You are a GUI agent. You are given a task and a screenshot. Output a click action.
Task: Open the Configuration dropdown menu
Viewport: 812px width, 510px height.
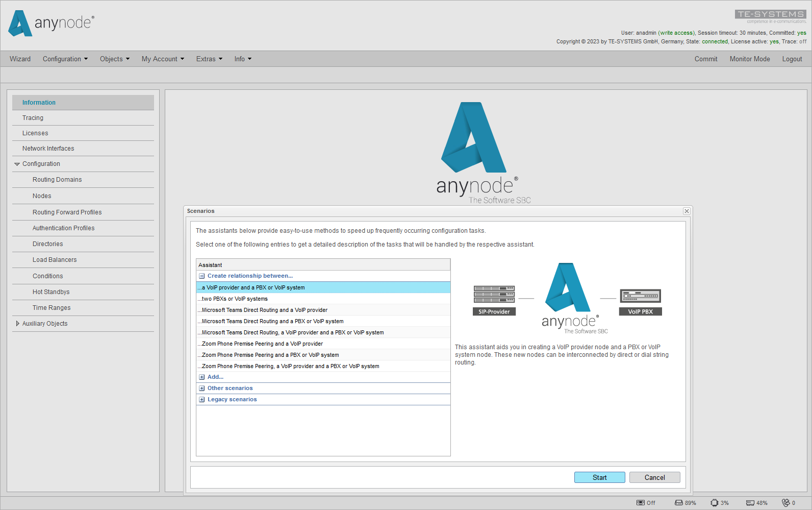pos(65,59)
